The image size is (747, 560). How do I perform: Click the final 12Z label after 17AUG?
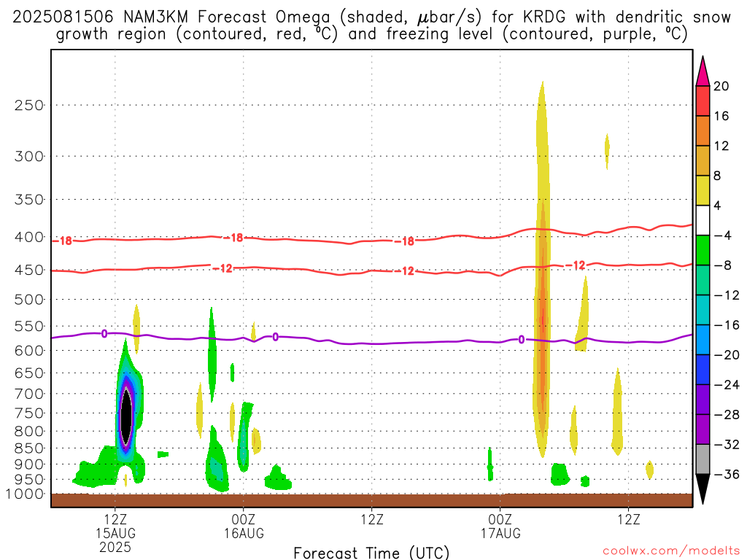629,519
